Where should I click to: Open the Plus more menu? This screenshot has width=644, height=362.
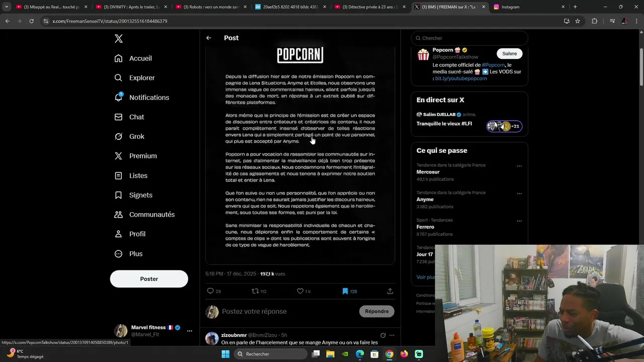click(x=129, y=254)
